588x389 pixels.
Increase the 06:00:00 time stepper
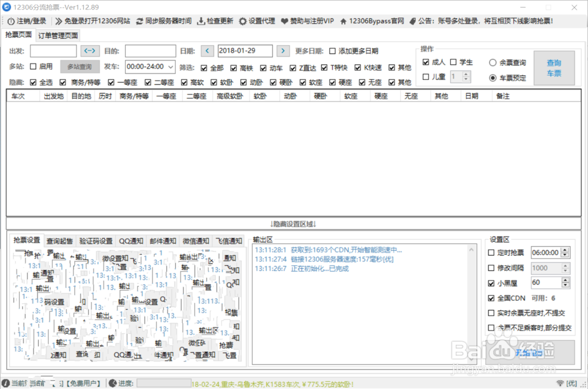click(x=565, y=250)
